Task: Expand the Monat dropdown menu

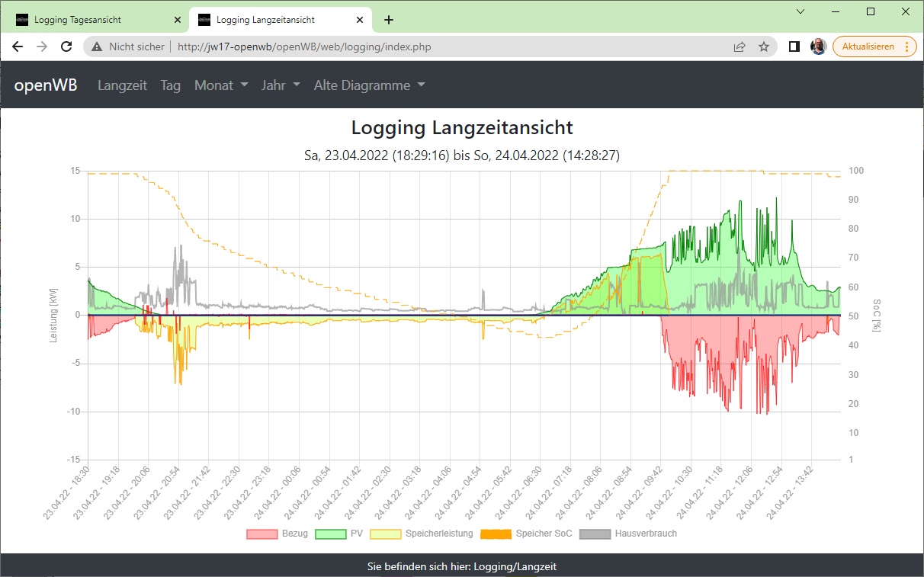Action: [x=221, y=85]
